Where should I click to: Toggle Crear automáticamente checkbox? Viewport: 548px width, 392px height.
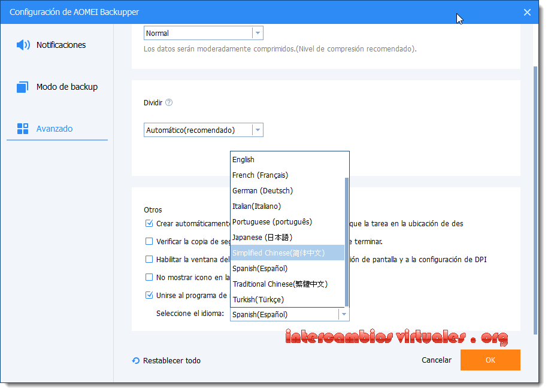coord(149,223)
